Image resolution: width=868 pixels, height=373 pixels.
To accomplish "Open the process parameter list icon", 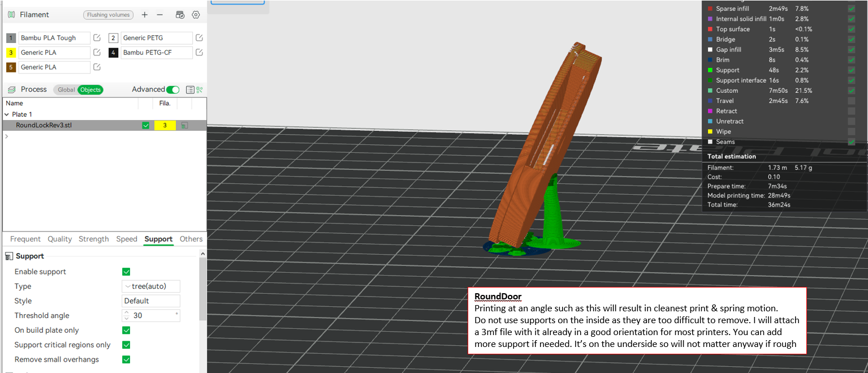I will (190, 89).
